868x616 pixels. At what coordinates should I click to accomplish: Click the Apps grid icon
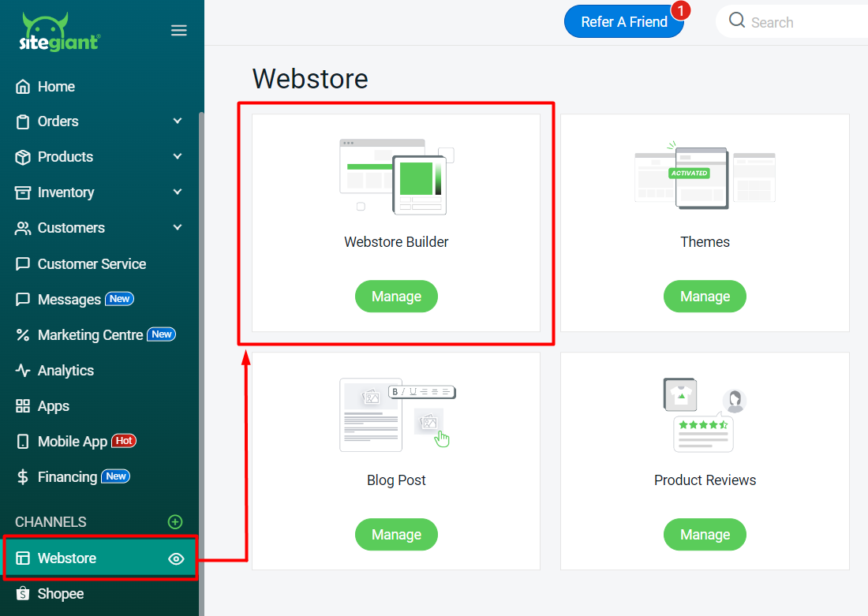pos(23,406)
